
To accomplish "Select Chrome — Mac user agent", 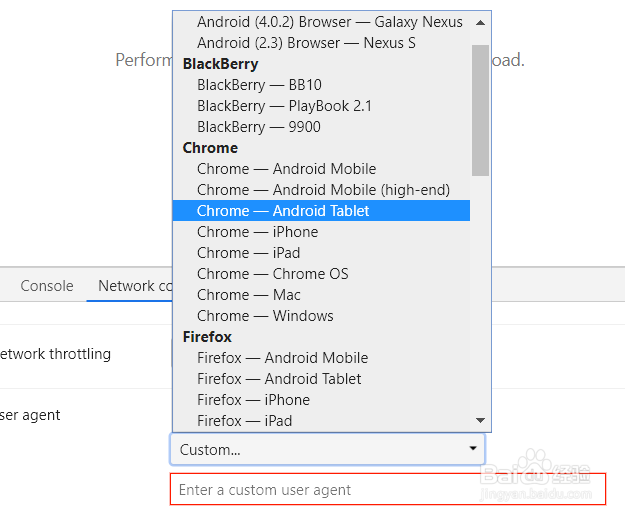I will coord(321,295).
